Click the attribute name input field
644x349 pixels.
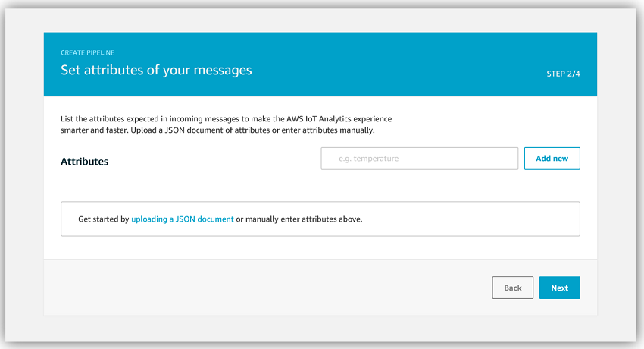pos(419,159)
